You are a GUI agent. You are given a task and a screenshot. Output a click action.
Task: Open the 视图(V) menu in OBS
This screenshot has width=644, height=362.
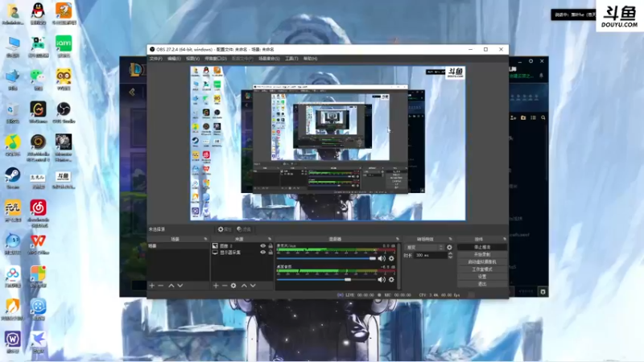point(192,59)
